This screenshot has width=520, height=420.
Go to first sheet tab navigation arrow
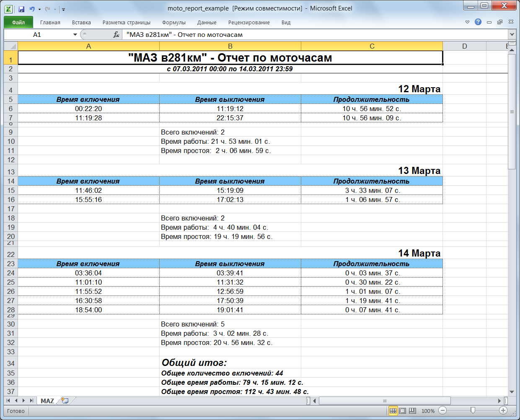click(8, 401)
